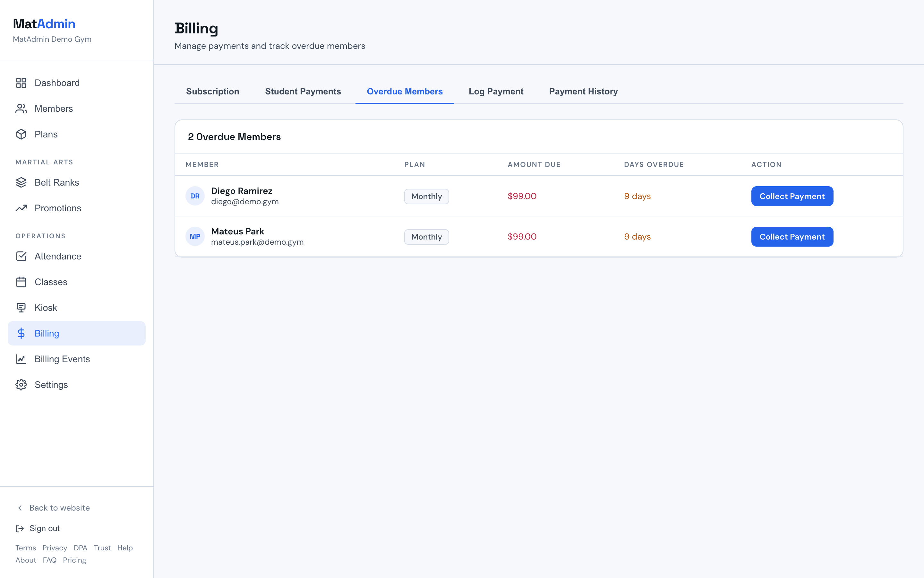Click the Dashboard grid icon
924x578 pixels.
pyautogui.click(x=21, y=83)
